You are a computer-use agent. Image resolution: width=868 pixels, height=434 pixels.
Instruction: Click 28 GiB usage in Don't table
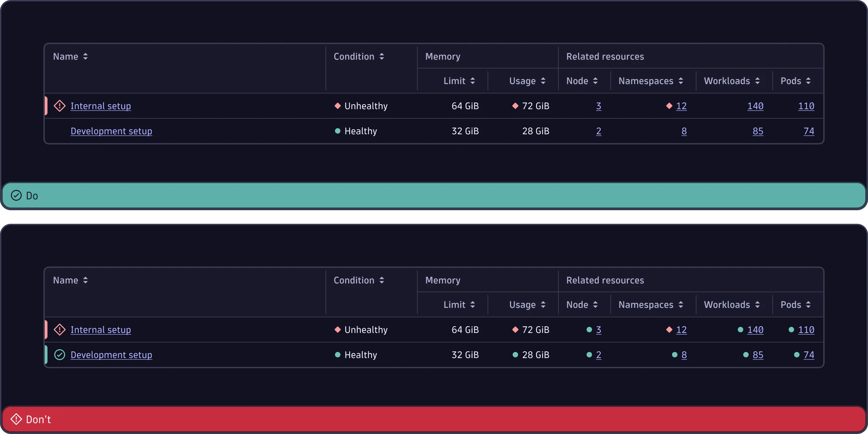point(536,355)
